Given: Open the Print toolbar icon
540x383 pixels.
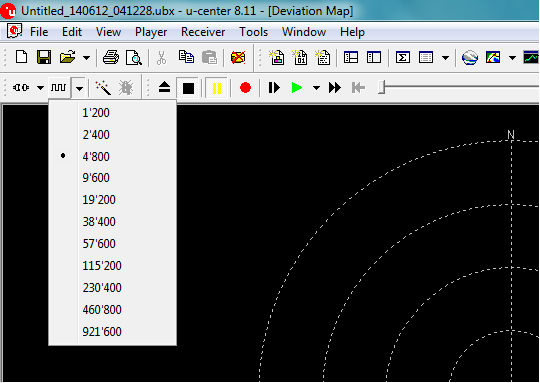Looking at the screenshot, I should click(111, 57).
